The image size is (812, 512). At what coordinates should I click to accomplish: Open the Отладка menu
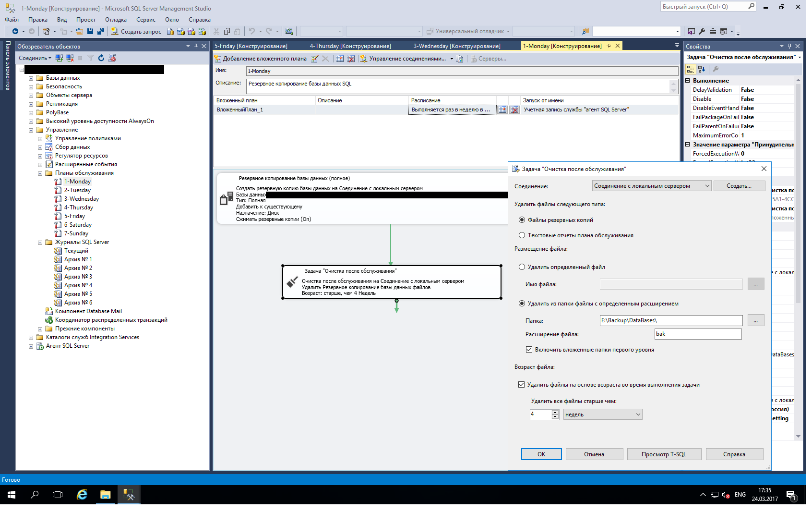tap(116, 20)
